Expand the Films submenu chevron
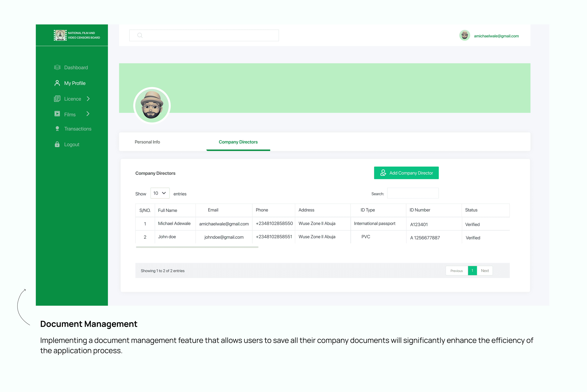This screenshot has height=392, width=587. pyautogui.click(x=88, y=114)
